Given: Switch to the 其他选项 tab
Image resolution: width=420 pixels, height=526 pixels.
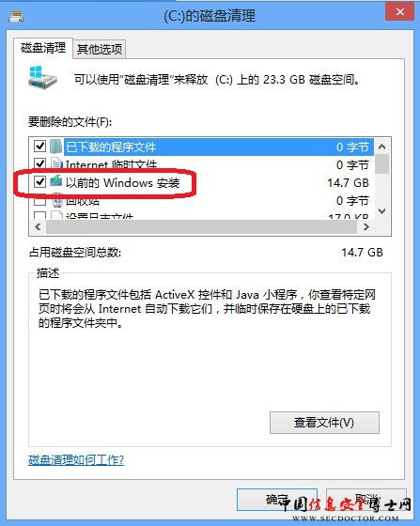Looking at the screenshot, I should click(x=100, y=49).
